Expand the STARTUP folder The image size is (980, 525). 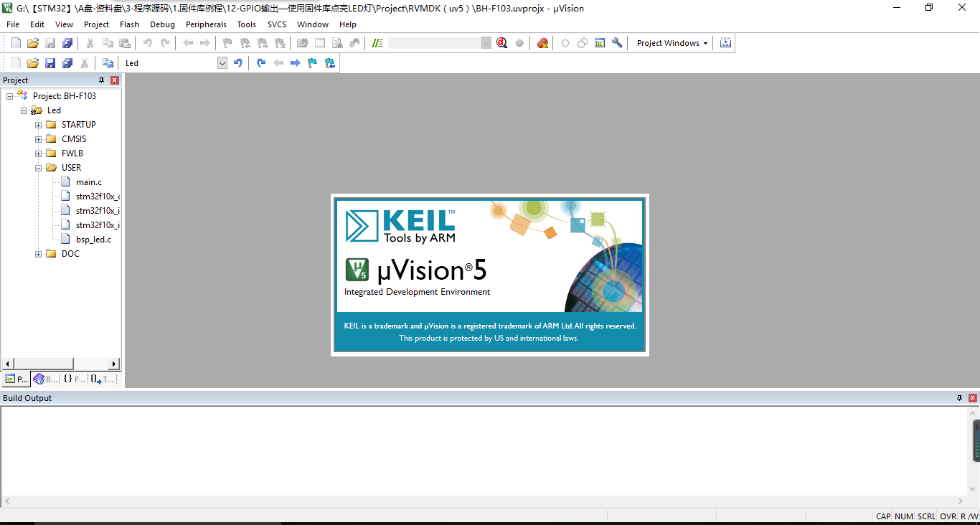tap(39, 125)
